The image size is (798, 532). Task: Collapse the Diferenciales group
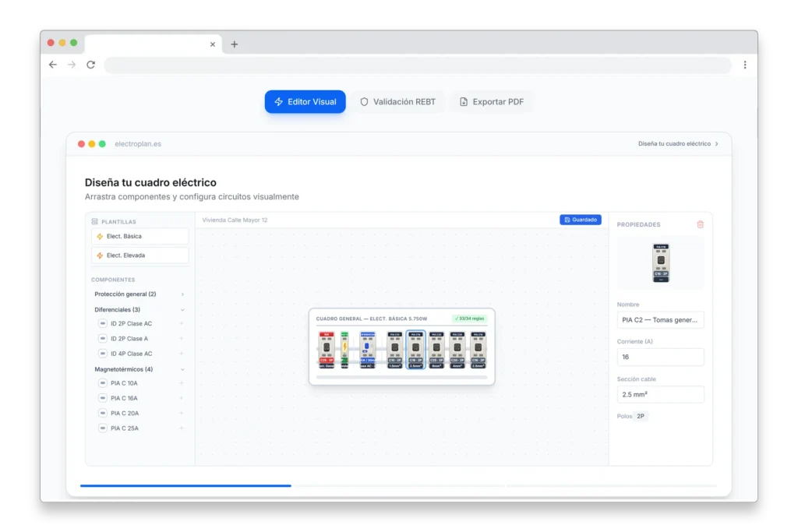pos(139,309)
